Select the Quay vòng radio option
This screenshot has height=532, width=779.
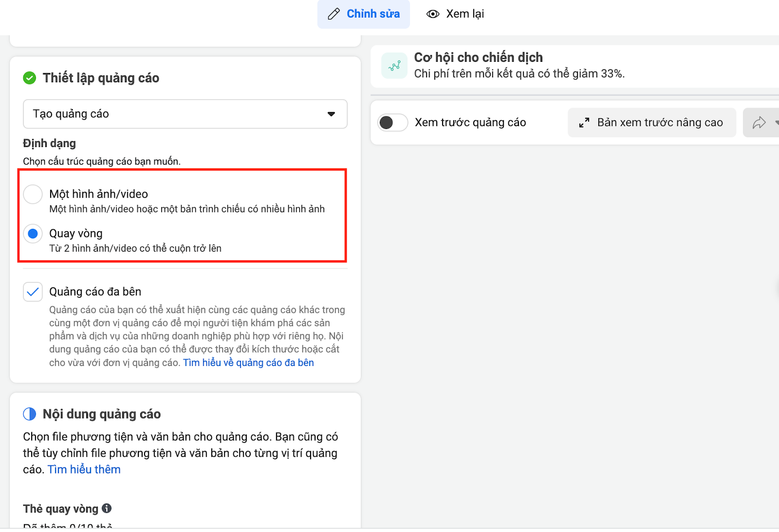pyautogui.click(x=33, y=234)
